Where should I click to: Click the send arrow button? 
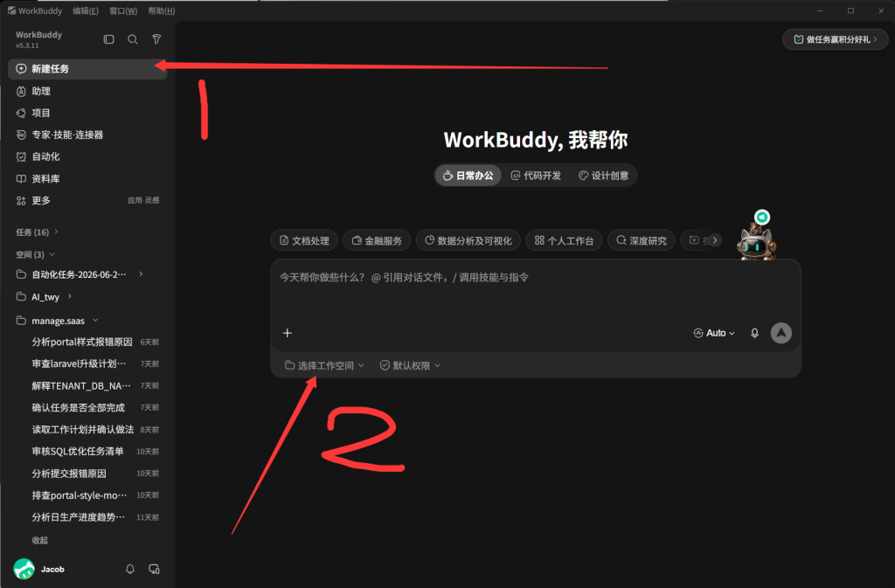(x=781, y=333)
